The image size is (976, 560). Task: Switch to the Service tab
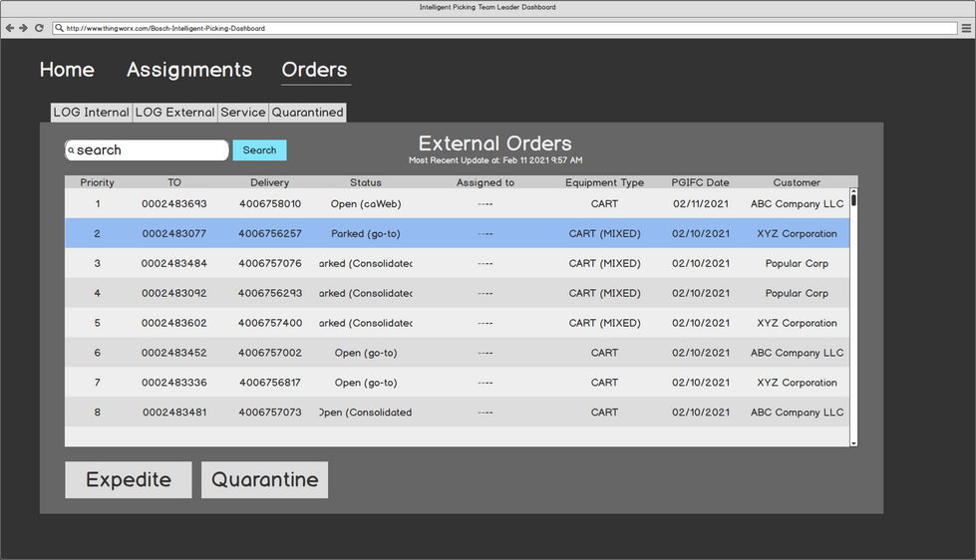pos(243,113)
